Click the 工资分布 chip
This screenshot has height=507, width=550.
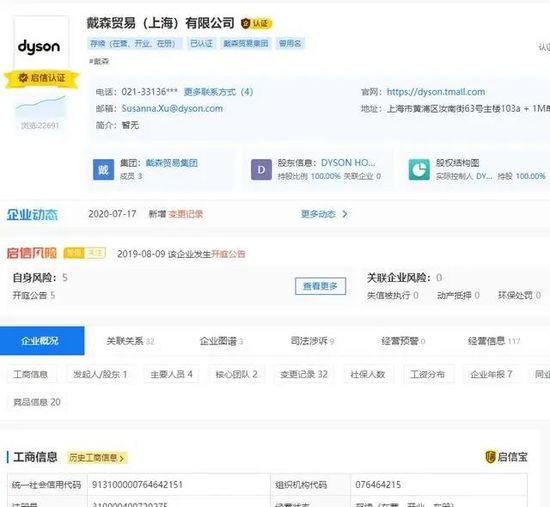[428, 374]
